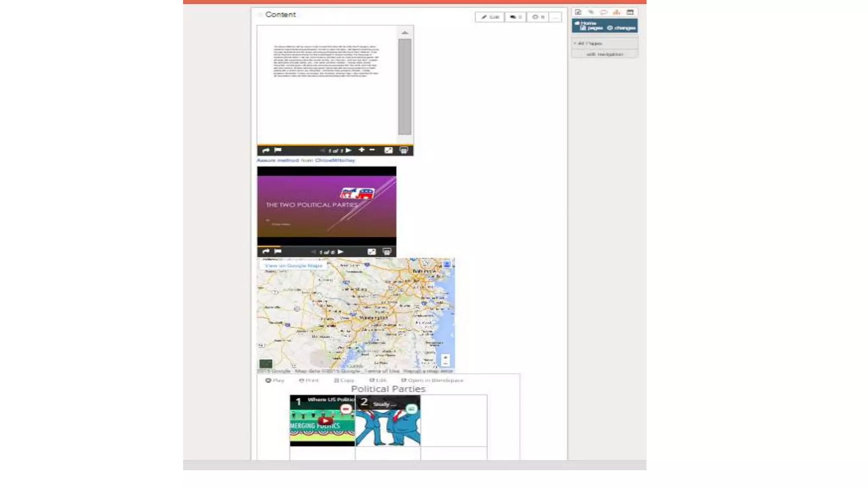Click the calendar icon in sidebar toolbar
Screen dimensions: 868x488
pos(630,12)
